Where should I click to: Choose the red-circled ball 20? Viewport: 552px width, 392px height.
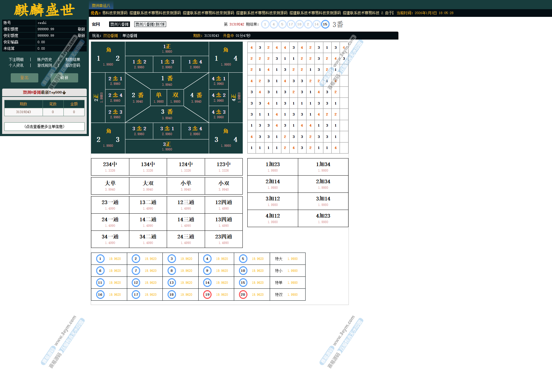point(243,295)
